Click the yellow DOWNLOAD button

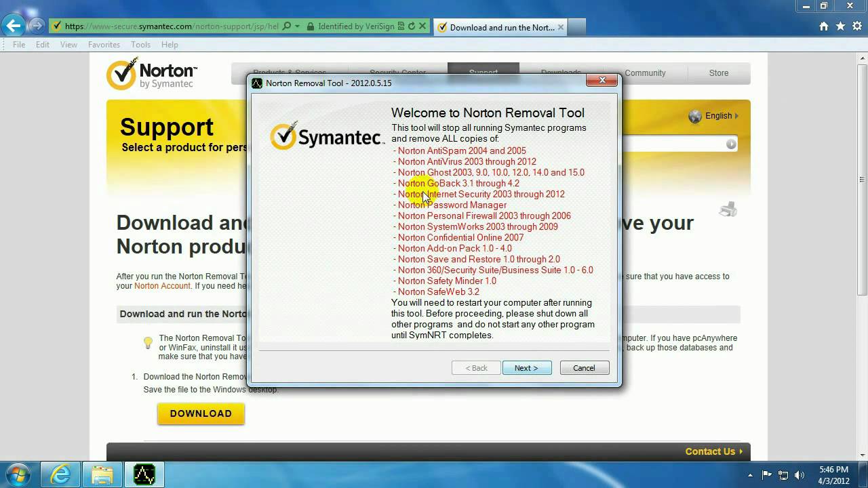201,413
